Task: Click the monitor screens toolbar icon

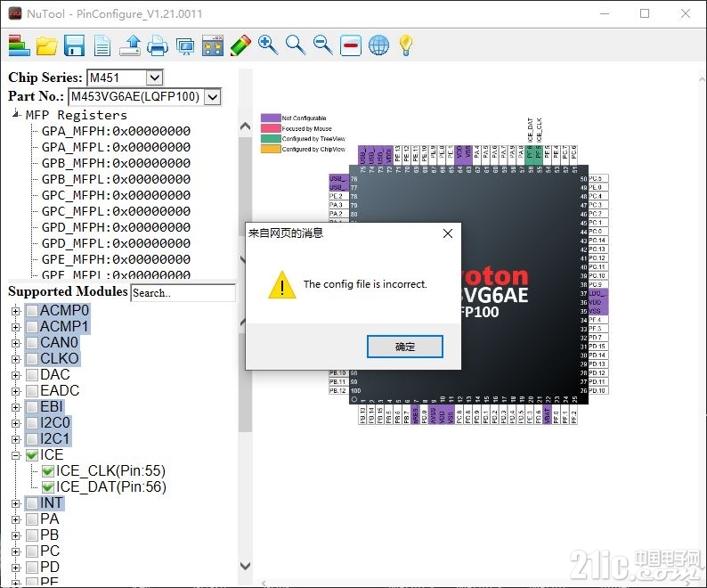Action: pos(185,46)
